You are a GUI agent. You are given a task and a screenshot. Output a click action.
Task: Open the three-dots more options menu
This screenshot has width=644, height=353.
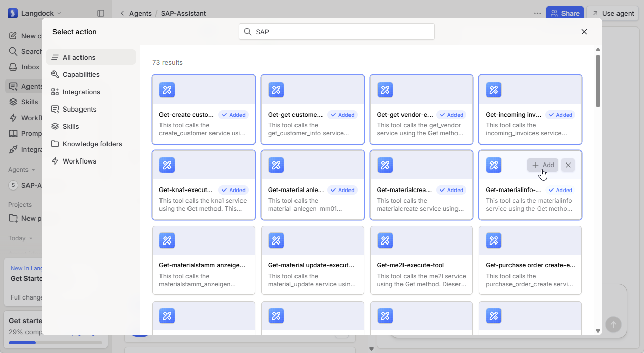pos(538,13)
